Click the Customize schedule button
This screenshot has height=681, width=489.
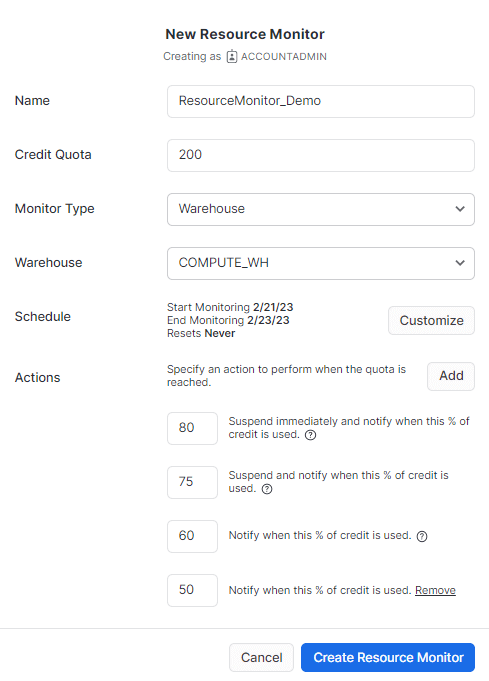[x=431, y=321]
